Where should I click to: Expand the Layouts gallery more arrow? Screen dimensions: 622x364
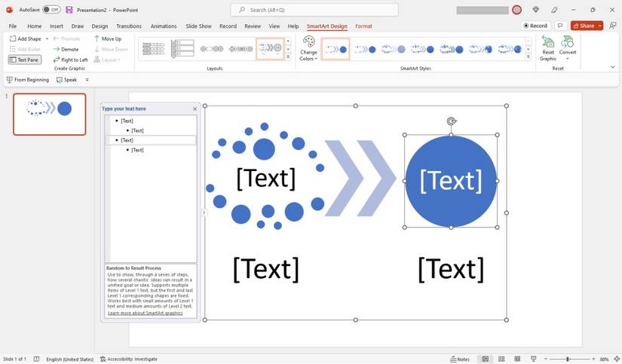289,57
